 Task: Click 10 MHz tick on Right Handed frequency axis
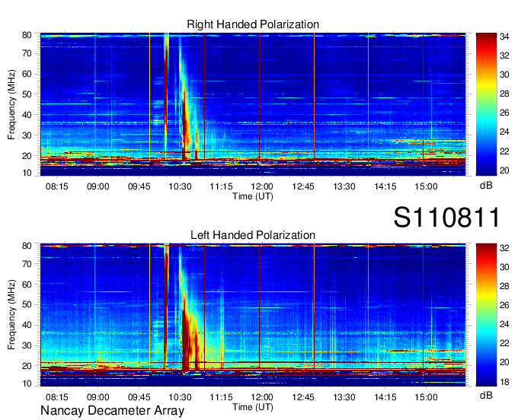click(x=27, y=173)
